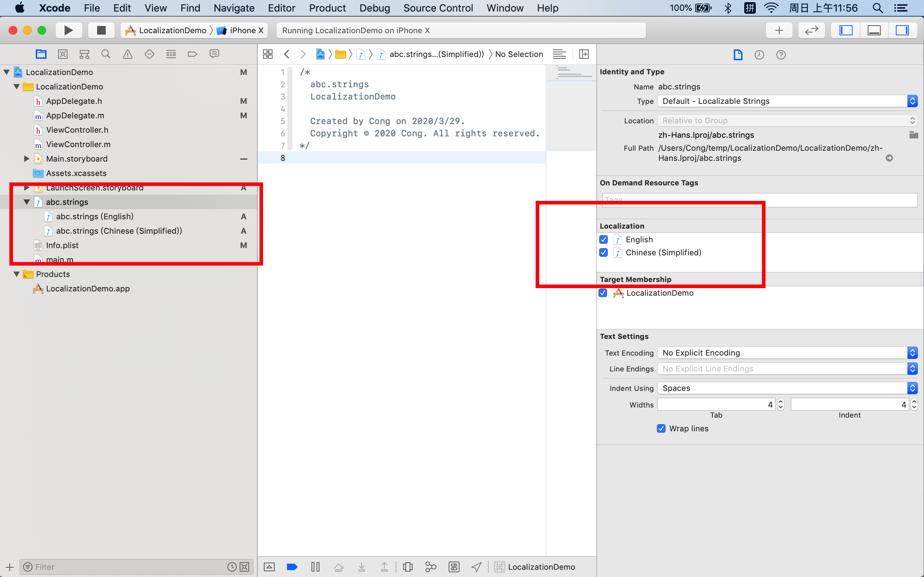Image resolution: width=924 pixels, height=577 pixels.
Task: Open the Text Encoding dropdown
Action: point(787,353)
